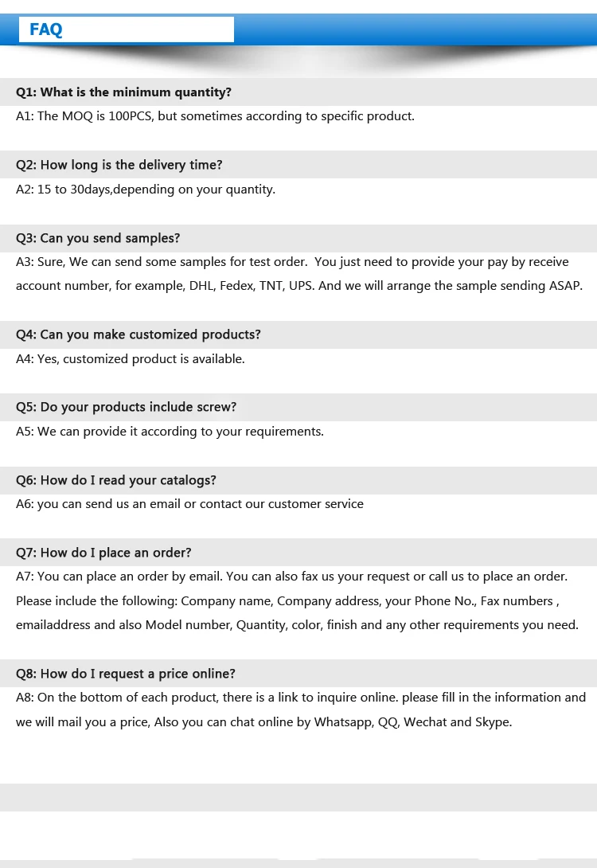Expand Q1 about minimum quantity

[x=124, y=92]
